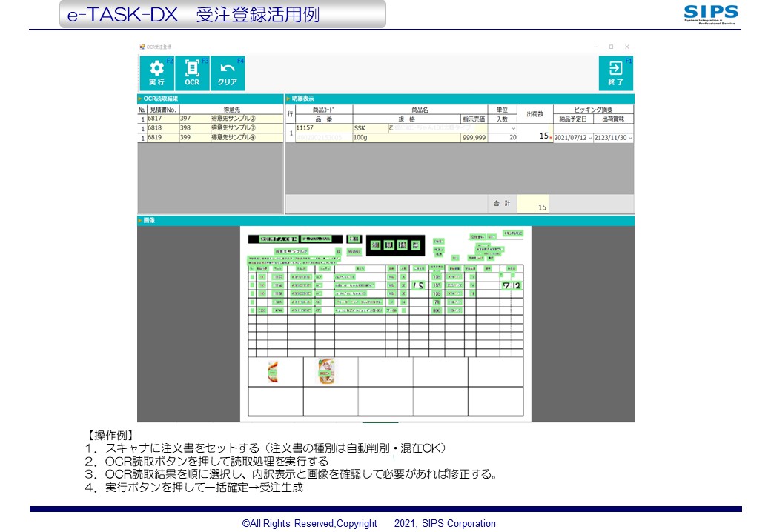771x532 pixels.
Task: Start scanning with the OCR icon button
Action: point(192,73)
